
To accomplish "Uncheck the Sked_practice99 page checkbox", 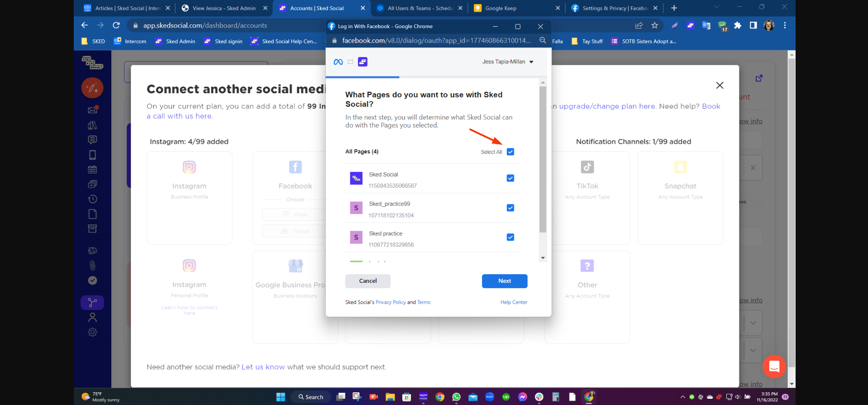I will [x=510, y=208].
